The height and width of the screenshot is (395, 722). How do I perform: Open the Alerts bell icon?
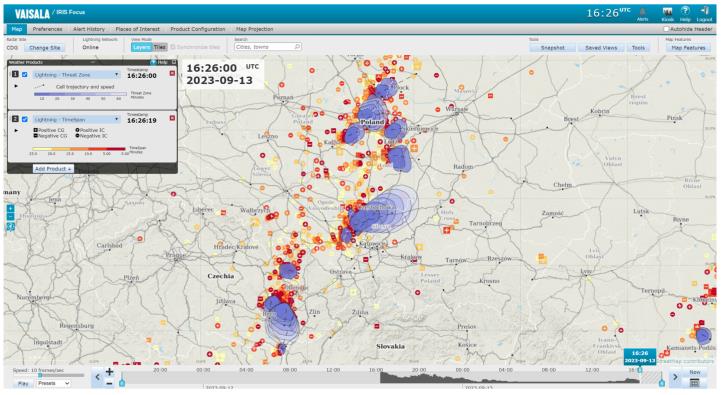tap(642, 12)
